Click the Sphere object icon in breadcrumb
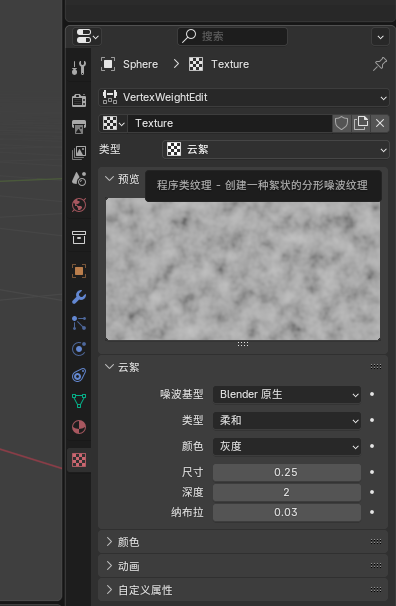The image size is (396, 606). (108, 64)
